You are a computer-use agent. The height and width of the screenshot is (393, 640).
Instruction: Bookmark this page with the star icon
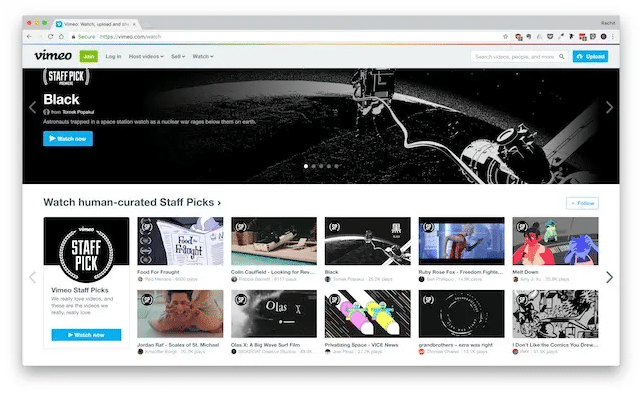[x=505, y=36]
